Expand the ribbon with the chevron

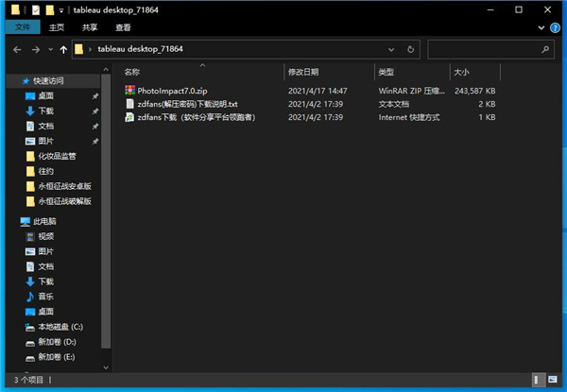[541, 27]
